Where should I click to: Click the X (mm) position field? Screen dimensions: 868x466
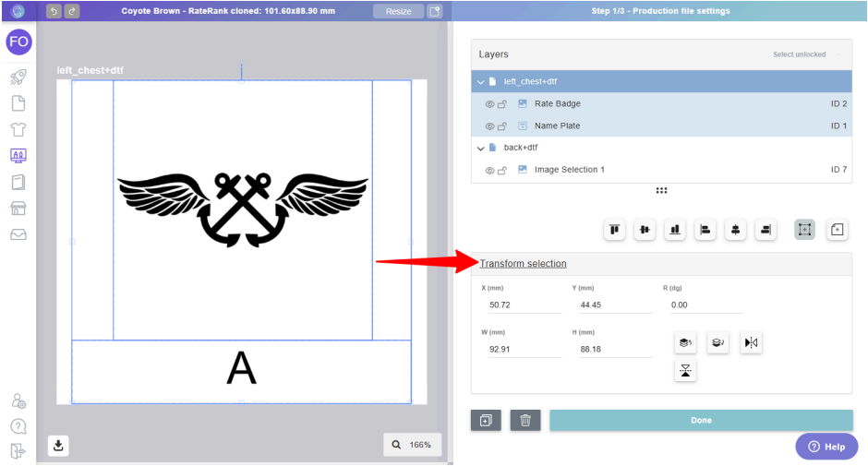522,305
